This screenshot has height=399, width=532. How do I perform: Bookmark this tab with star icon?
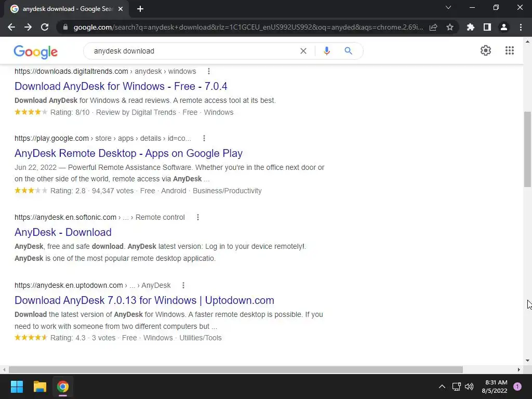[450, 27]
